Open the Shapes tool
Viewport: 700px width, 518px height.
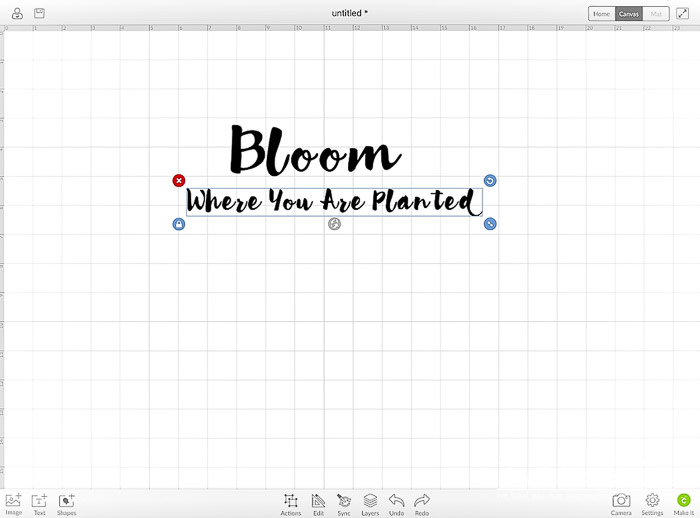pos(66,501)
